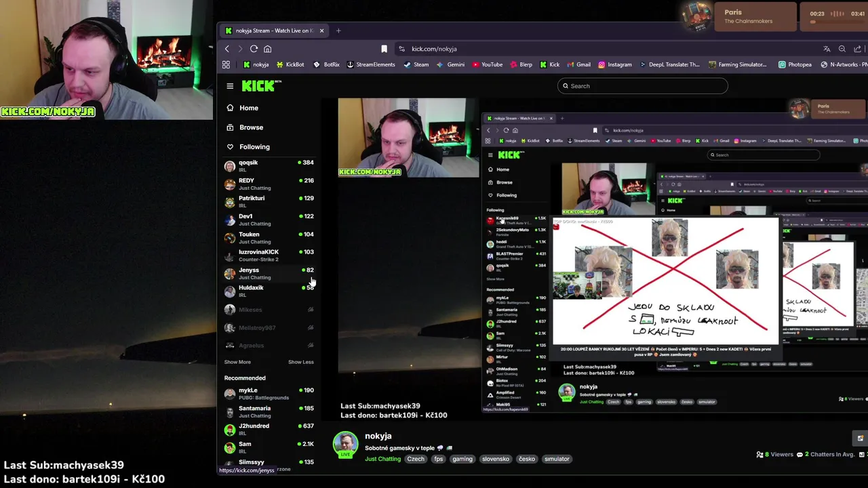868x488 pixels.
Task: Click the Paris album art in the media widget
Action: point(696,17)
